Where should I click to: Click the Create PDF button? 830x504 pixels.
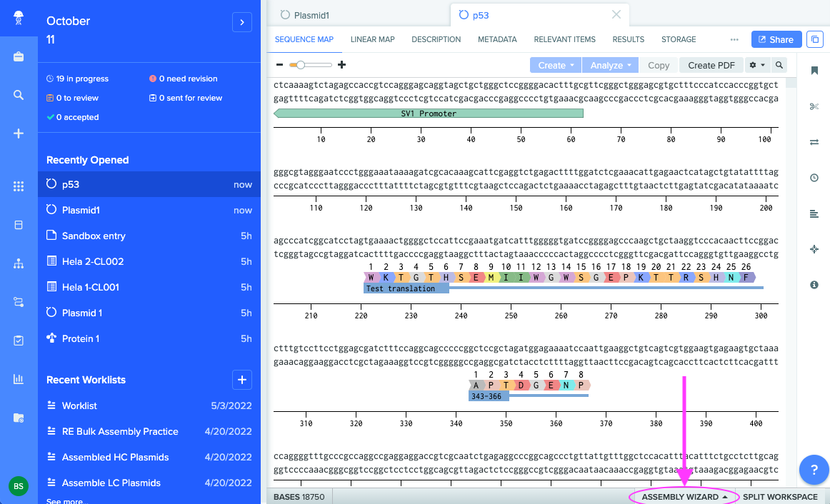click(x=711, y=65)
